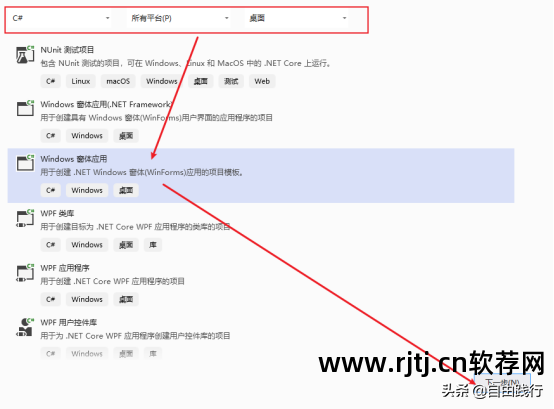Select the WPF 用户控件库 template icon

point(25,327)
